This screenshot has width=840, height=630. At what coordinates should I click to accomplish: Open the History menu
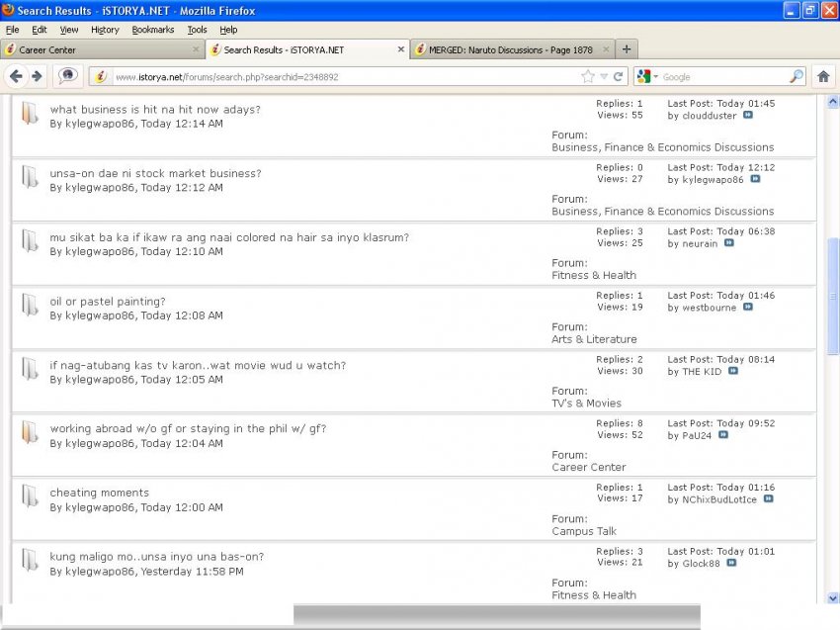(105, 30)
